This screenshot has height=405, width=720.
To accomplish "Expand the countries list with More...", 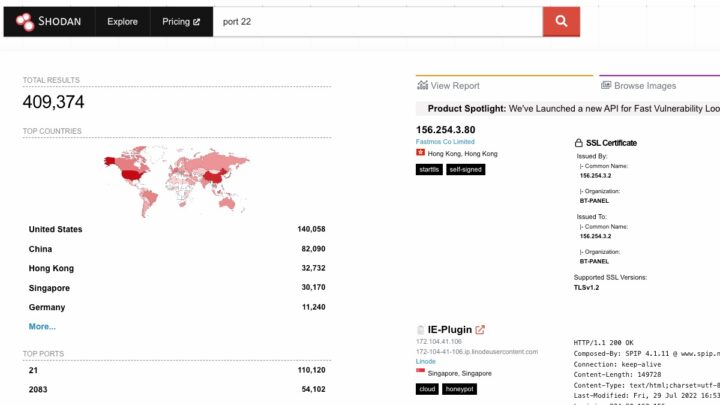I will (42, 326).
